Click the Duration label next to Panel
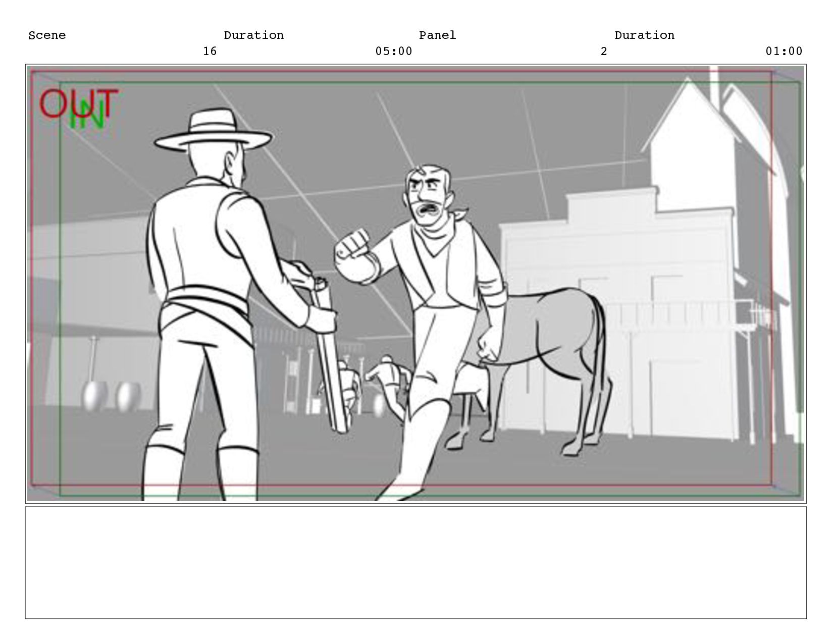This screenshot has width=832, height=644. 644,35
